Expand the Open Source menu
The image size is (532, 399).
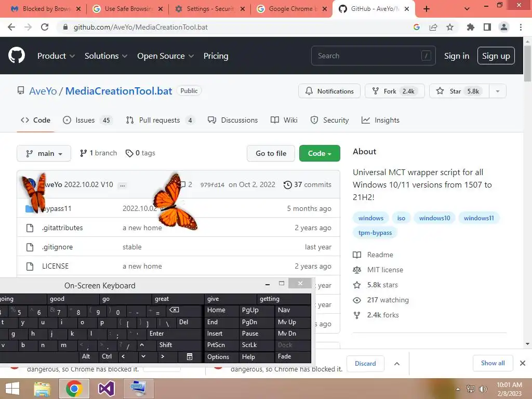pyautogui.click(x=166, y=56)
